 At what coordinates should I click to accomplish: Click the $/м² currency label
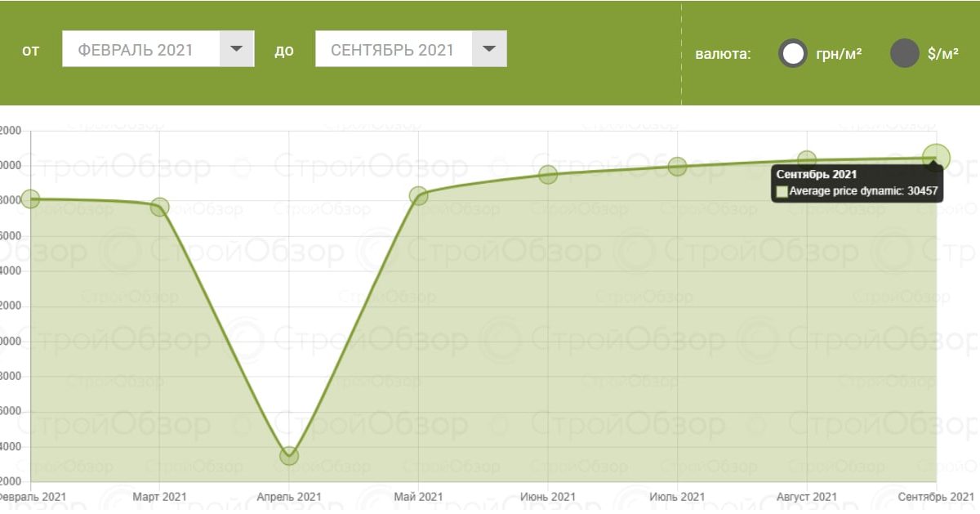[x=943, y=54]
